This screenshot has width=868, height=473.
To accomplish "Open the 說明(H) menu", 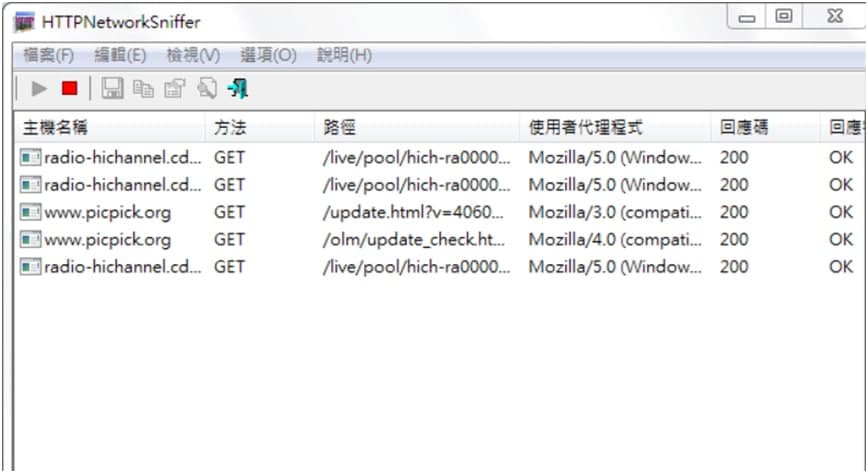I will [344, 55].
